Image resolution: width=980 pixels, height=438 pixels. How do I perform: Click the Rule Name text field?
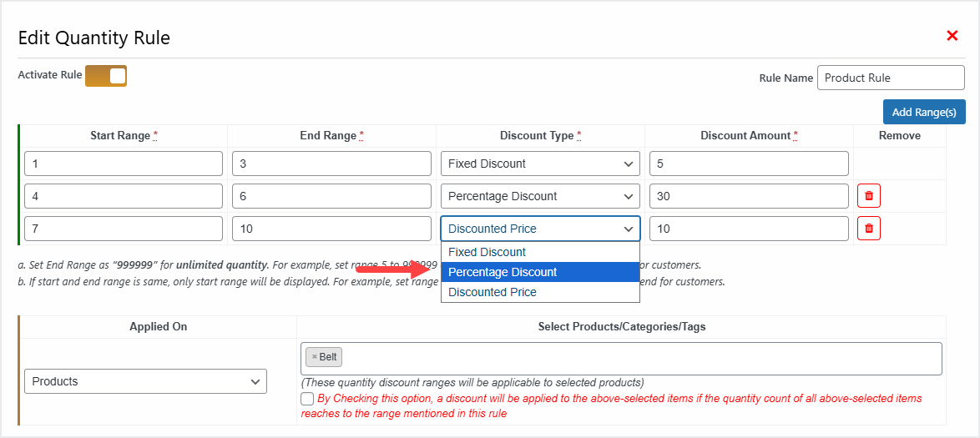tap(891, 78)
